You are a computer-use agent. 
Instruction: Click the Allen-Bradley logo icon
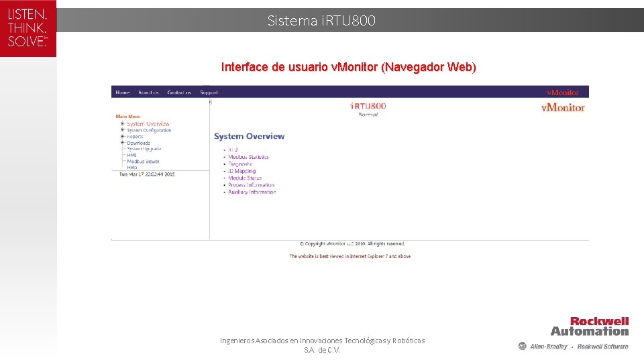tap(522, 346)
